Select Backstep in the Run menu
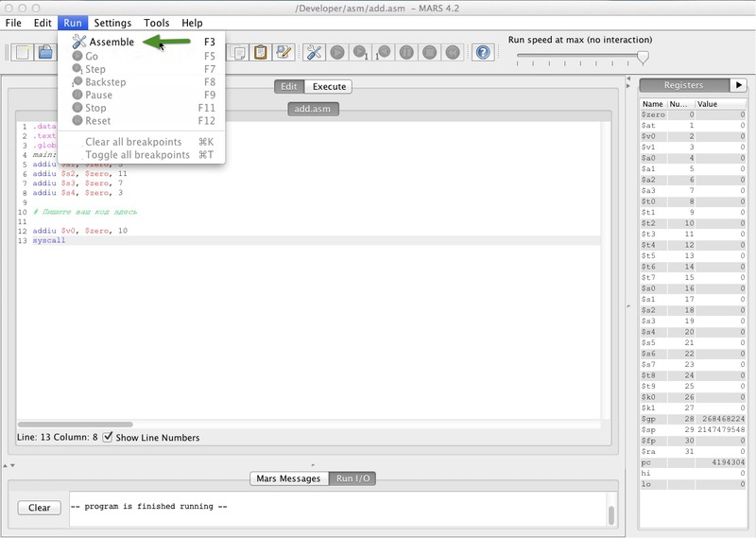This screenshot has width=756, height=538. click(141, 82)
